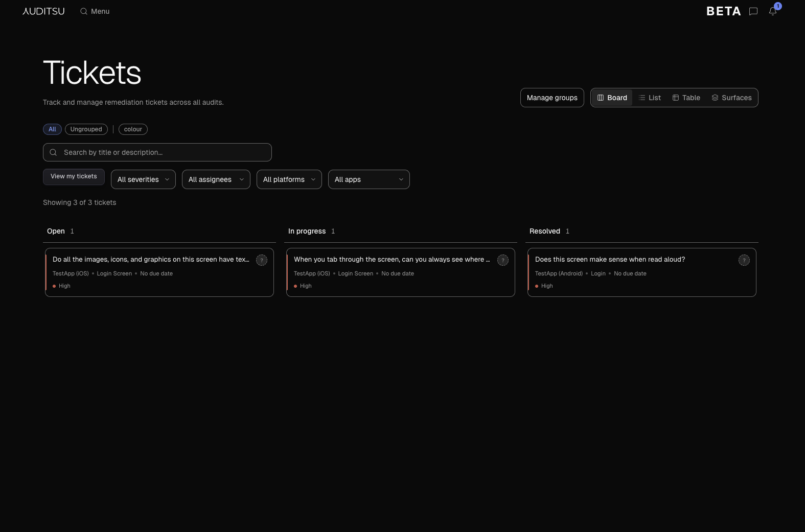
Task: Click the magnifier icon in search box
Action: tap(53, 152)
